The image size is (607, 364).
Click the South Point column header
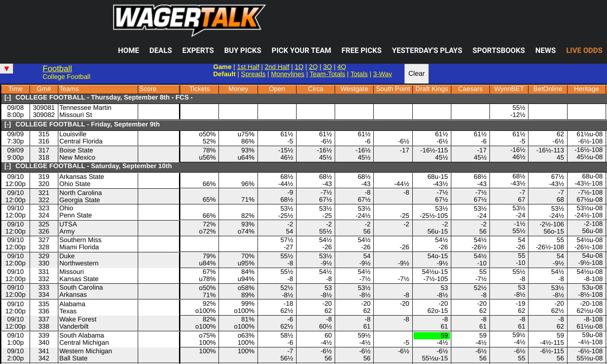393,89
